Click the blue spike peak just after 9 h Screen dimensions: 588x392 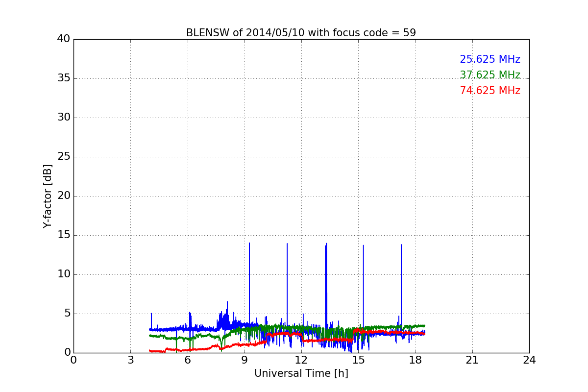pyautogui.click(x=249, y=244)
